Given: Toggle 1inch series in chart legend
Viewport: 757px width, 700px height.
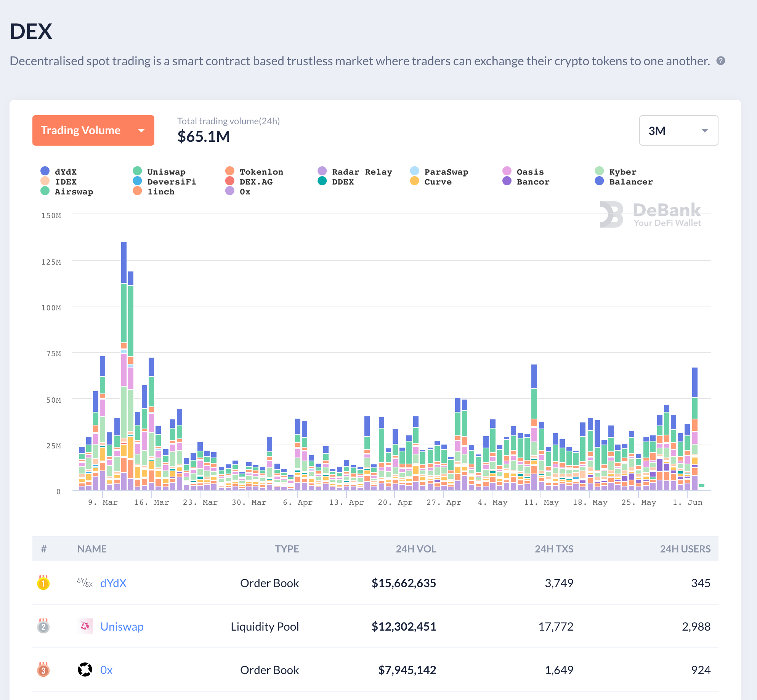Looking at the screenshot, I should tap(154, 191).
